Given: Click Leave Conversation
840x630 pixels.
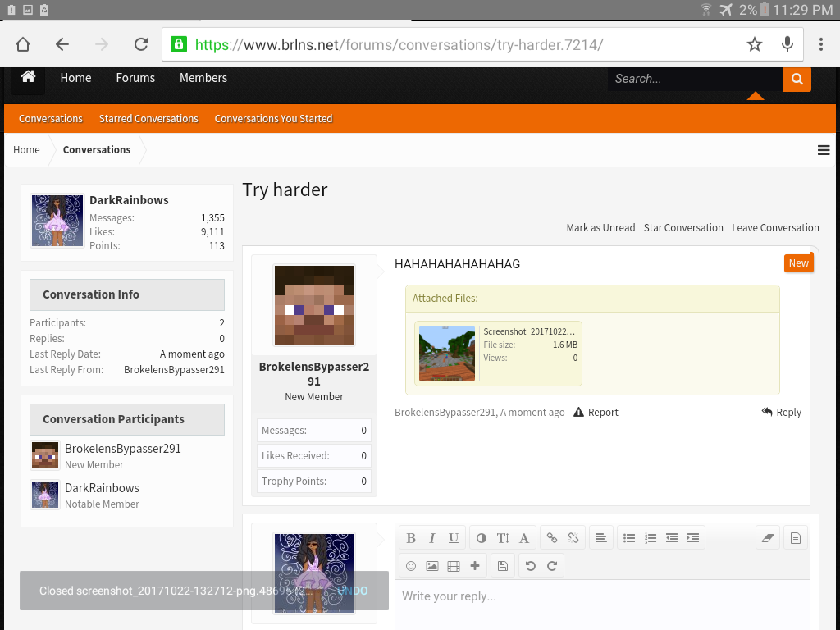Looking at the screenshot, I should coord(775,228).
